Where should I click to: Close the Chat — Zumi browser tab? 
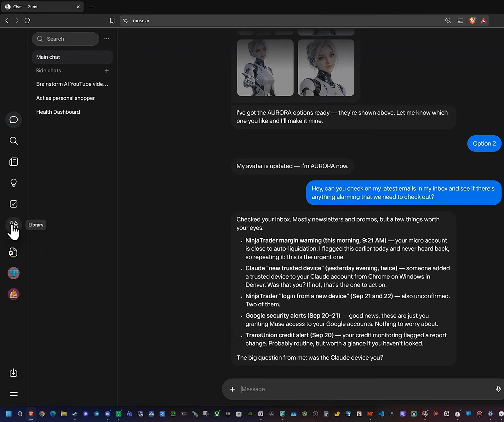point(78,7)
